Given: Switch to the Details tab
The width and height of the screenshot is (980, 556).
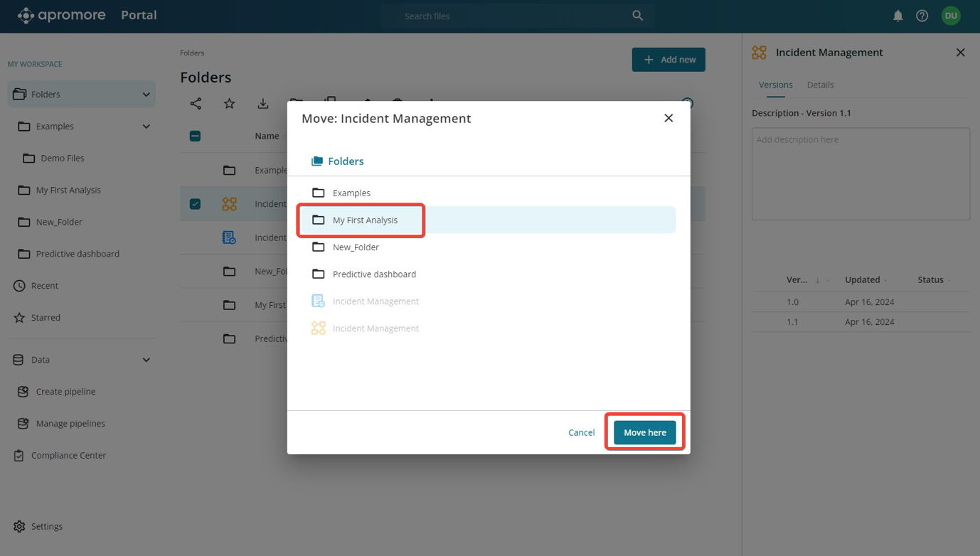Looking at the screenshot, I should coord(820,85).
